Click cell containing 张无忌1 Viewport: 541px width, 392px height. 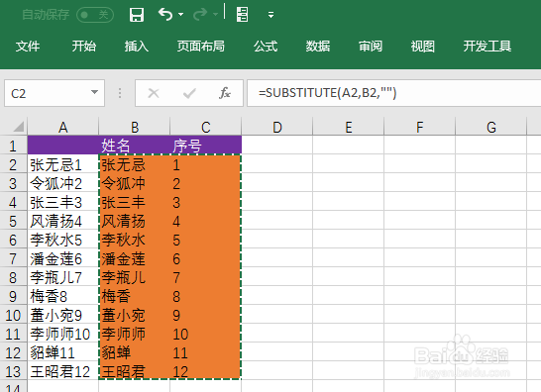point(62,164)
